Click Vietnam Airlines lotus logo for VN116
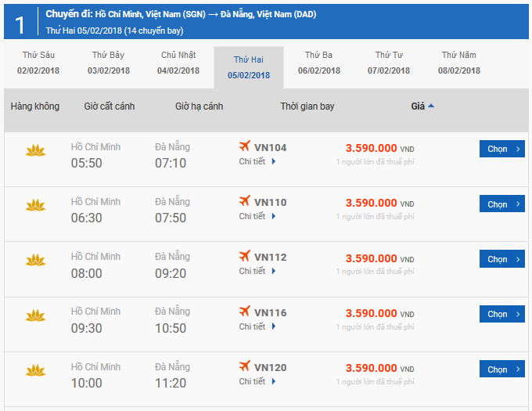This screenshot has height=411, width=532. pos(35,315)
